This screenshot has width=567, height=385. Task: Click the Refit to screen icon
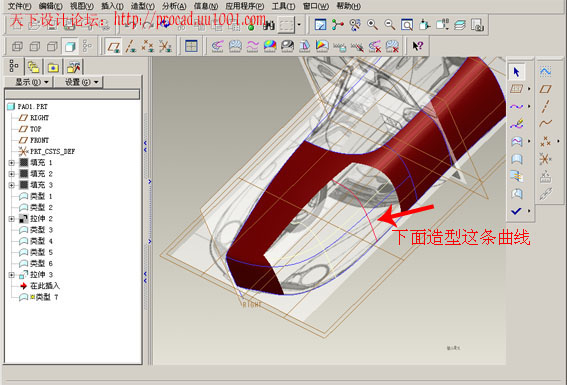407,25
